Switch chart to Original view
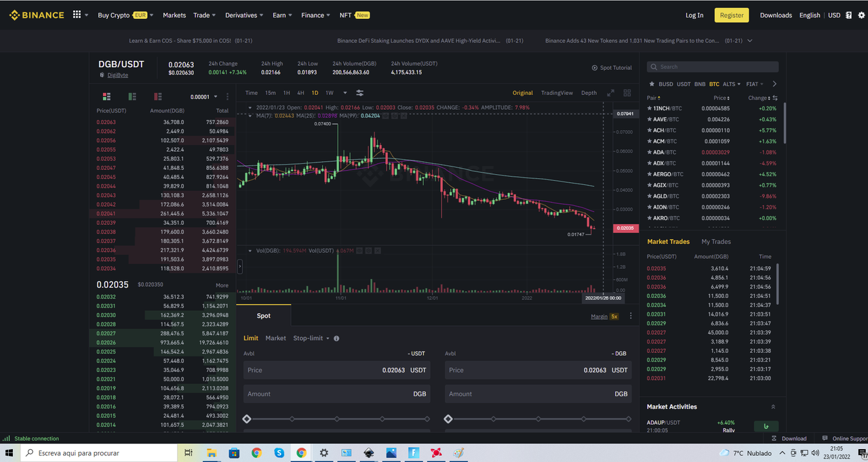868x462 pixels. [522, 93]
